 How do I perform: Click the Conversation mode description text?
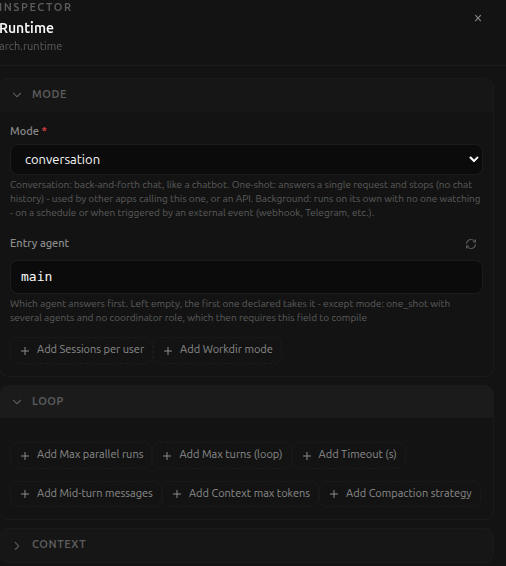point(245,199)
